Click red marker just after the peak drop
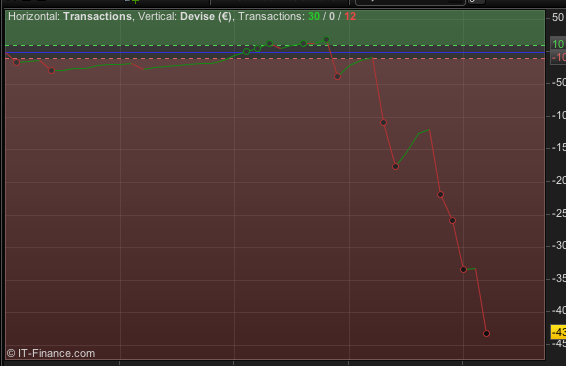The height and width of the screenshot is (366, 566). tap(338, 77)
